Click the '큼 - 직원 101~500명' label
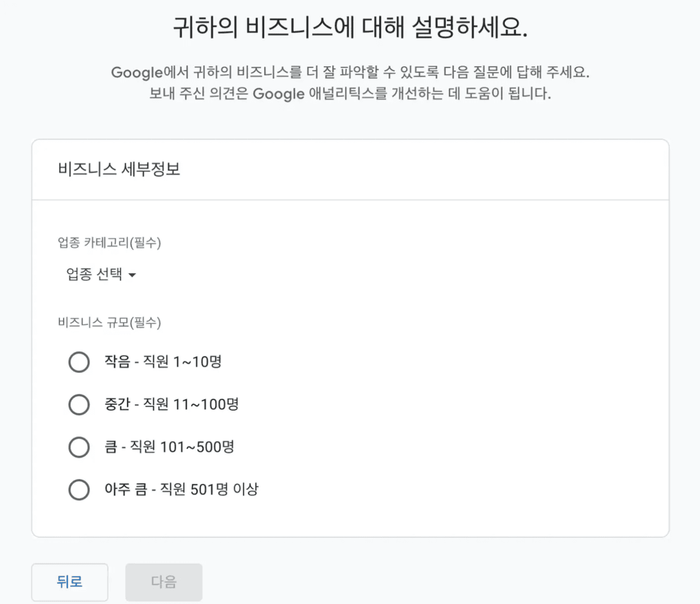Image resolution: width=700 pixels, height=604 pixels. [169, 447]
